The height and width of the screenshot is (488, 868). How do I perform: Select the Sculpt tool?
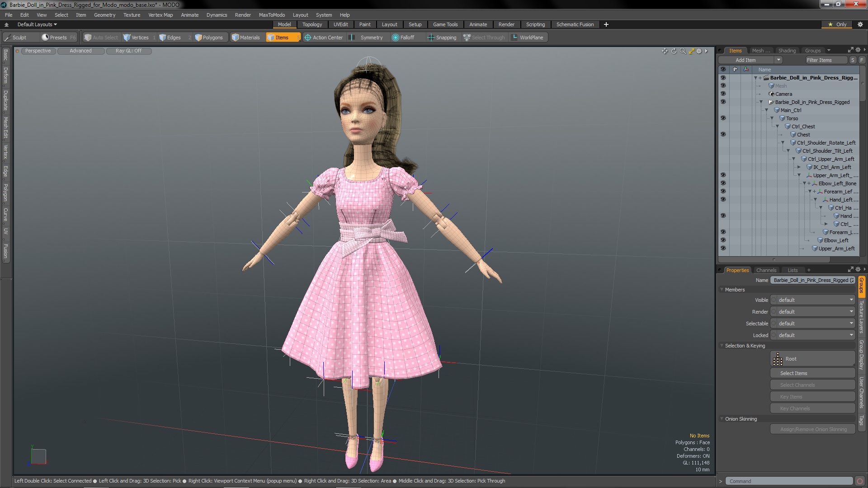(16, 38)
